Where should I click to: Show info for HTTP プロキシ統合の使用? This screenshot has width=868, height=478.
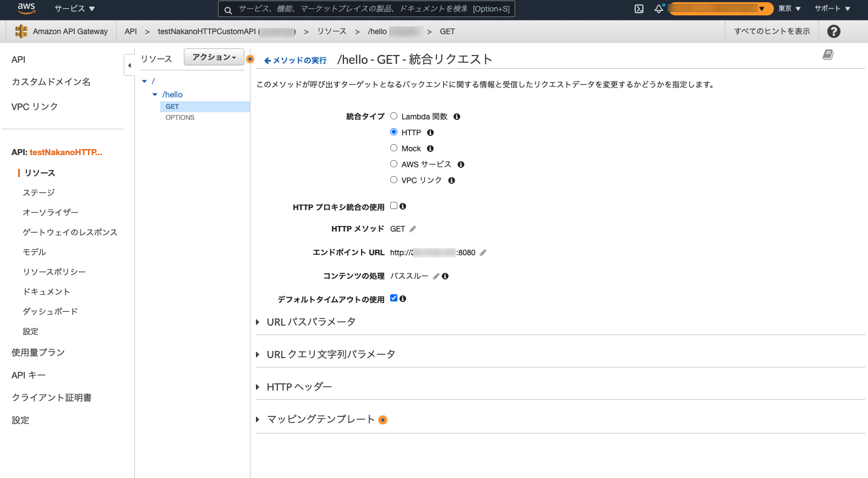(403, 206)
